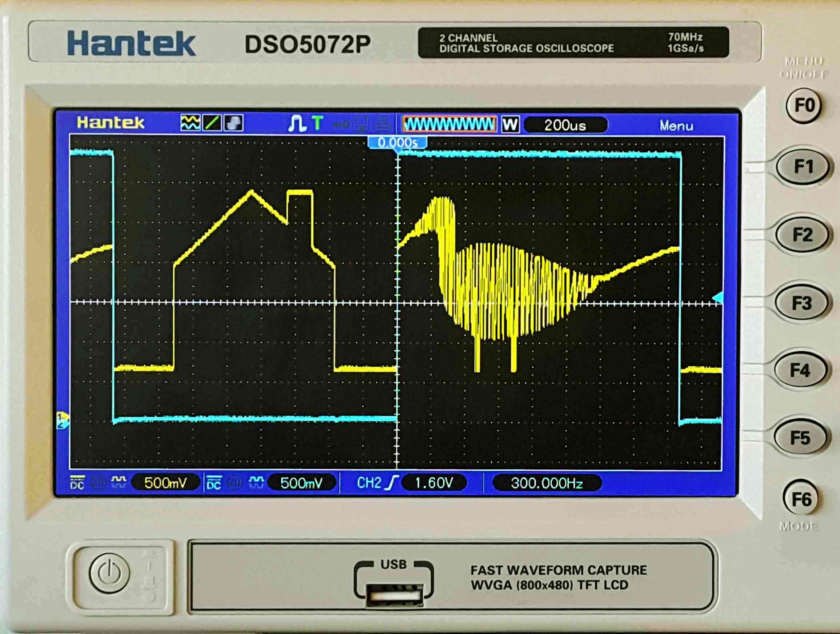Click the two-wave channel display icon
The image size is (840, 634).
coord(190,123)
